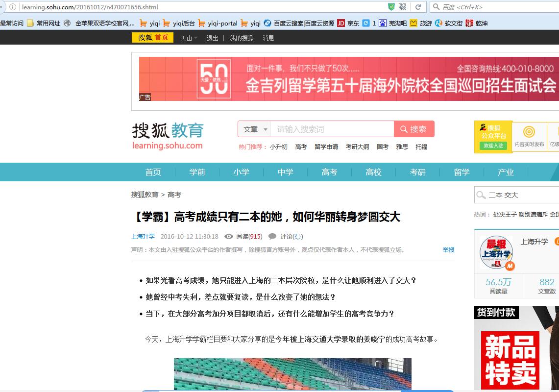Expand the 天山 user dropdown menu
559x392 pixels.
point(189,38)
